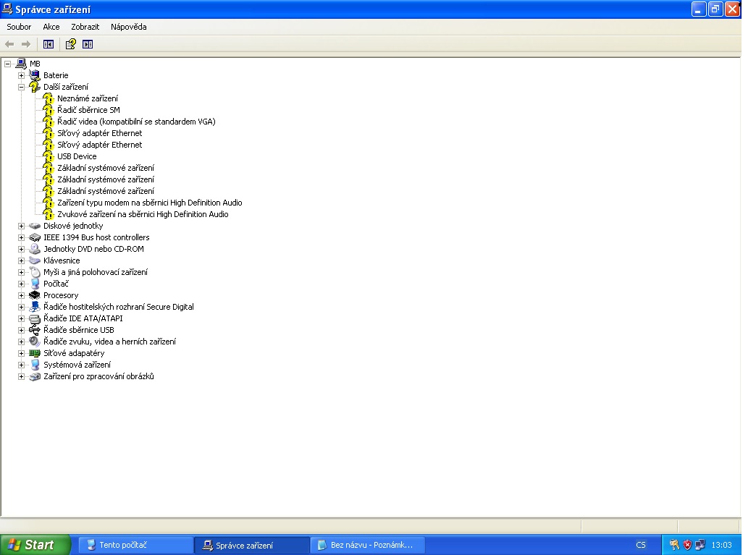Click the Diskové jednotky drive icon
756x555 pixels.
pyautogui.click(x=35, y=226)
